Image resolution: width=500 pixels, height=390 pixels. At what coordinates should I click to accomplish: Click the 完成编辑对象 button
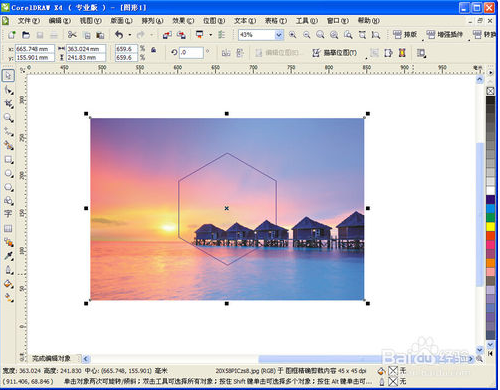point(51,358)
